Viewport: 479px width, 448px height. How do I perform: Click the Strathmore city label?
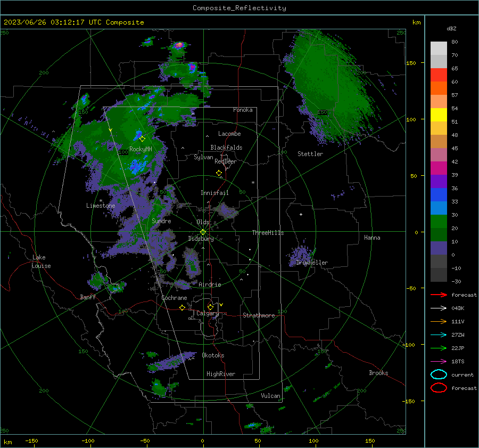[x=259, y=315]
